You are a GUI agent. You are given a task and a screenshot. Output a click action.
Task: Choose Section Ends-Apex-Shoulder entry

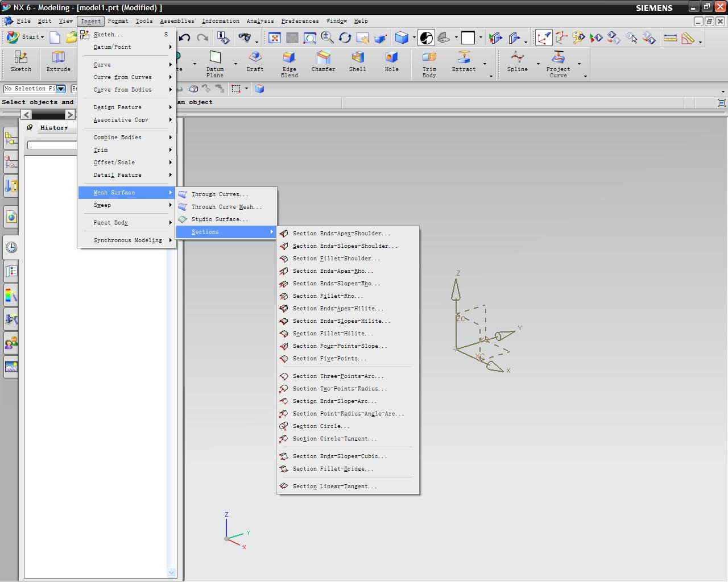(x=348, y=234)
